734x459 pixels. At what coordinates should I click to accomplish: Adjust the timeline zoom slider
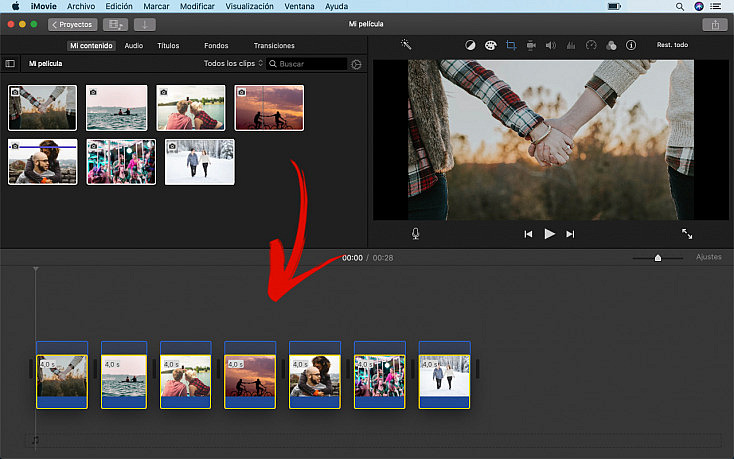(658, 258)
